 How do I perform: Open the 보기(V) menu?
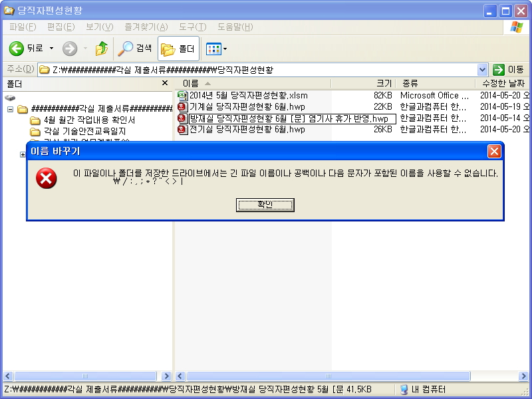99,27
